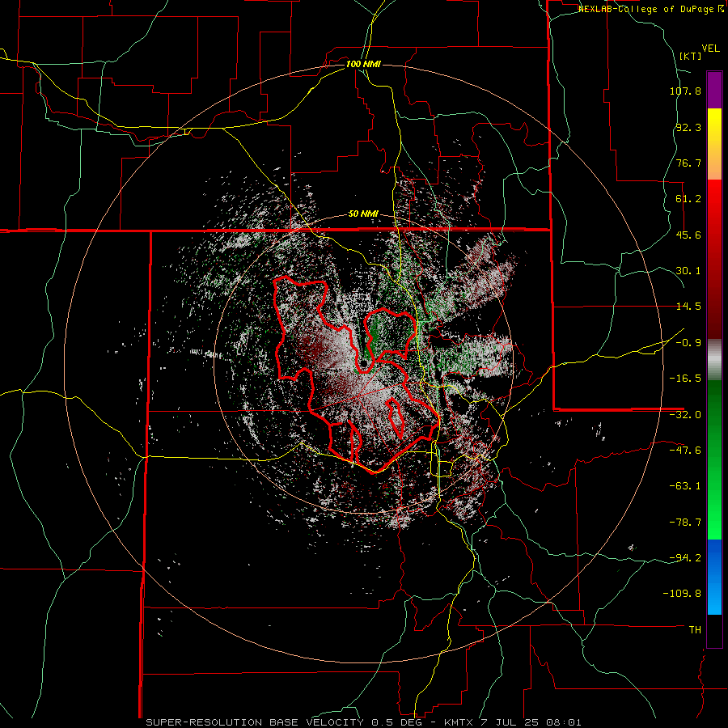728x728 pixels.
Task: Pick the red segment of the color bar
Action: click(714, 259)
